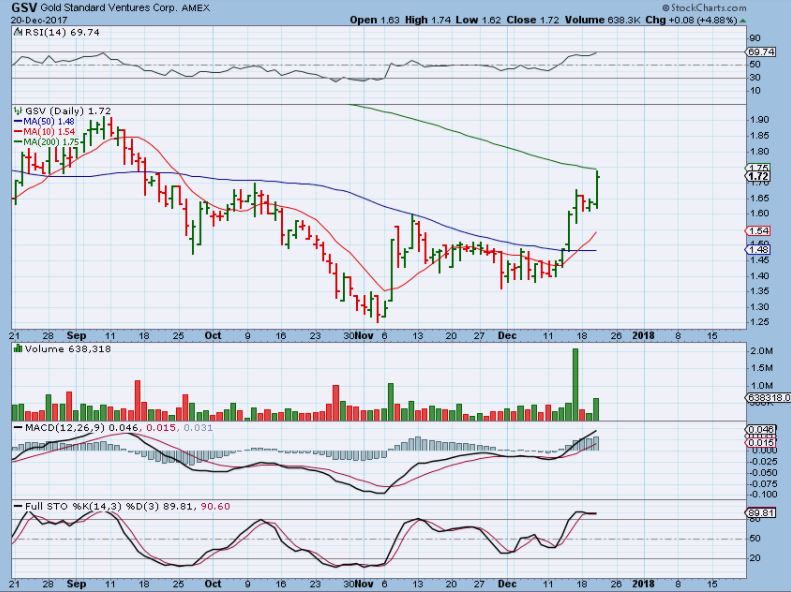Viewport: 791px width, 592px height.
Task: Click the 2018 date label under price chart
Action: 641,334
